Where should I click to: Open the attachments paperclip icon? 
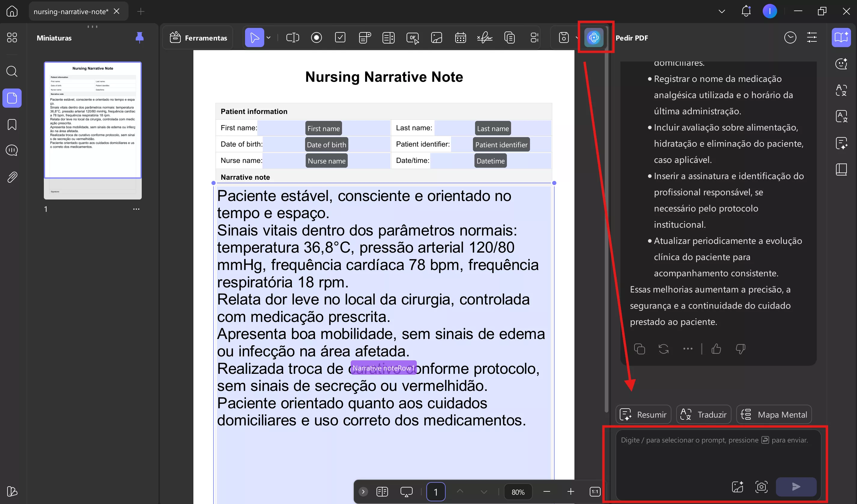12,177
